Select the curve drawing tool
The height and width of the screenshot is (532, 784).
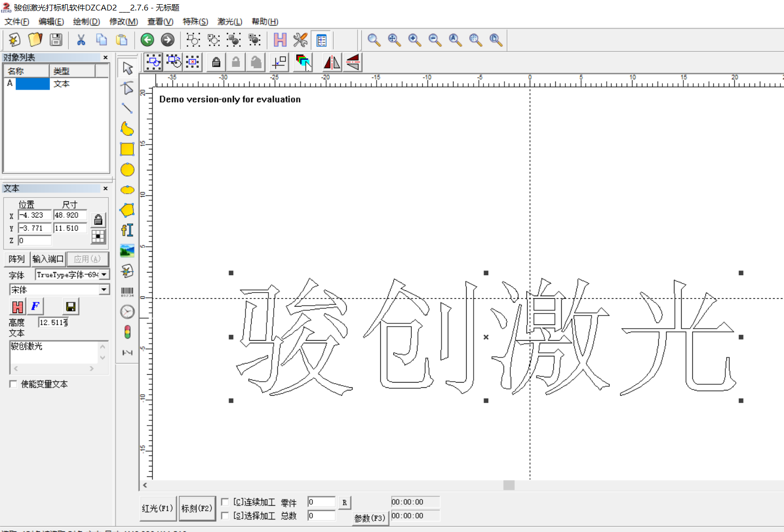click(127, 129)
